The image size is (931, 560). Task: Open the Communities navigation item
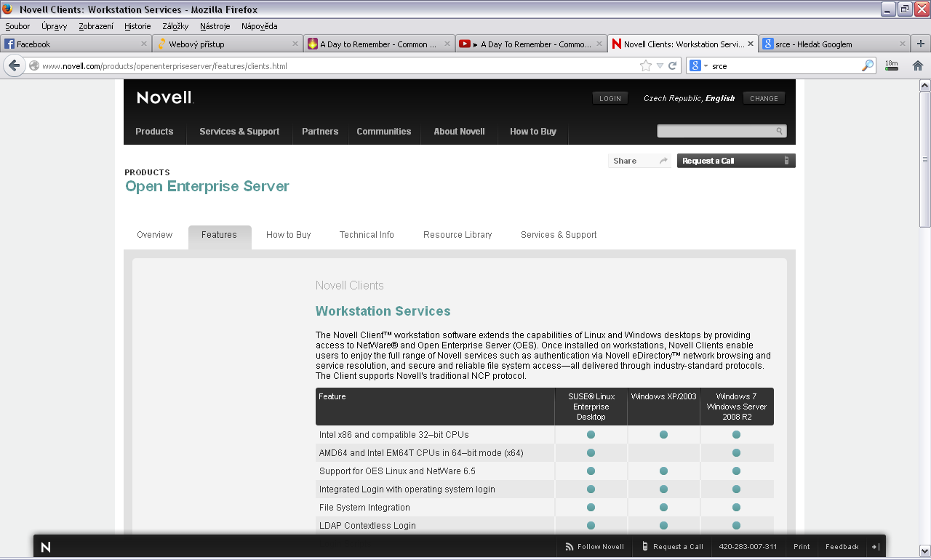[384, 132]
